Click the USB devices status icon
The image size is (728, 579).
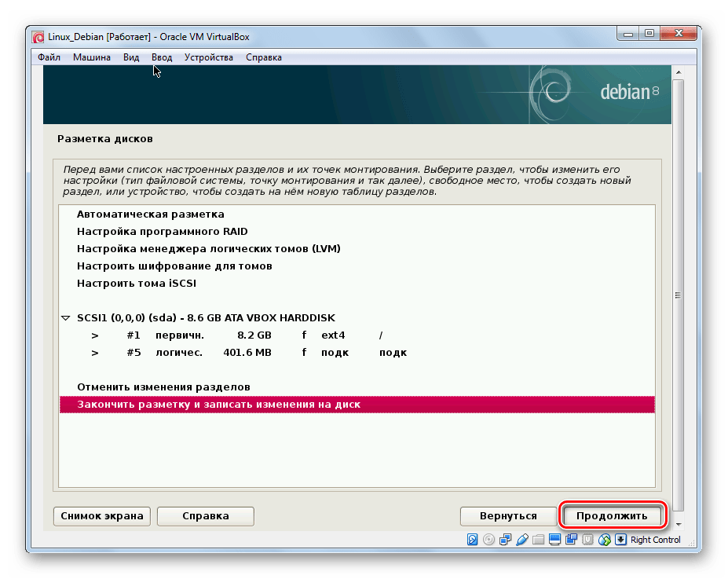521,540
